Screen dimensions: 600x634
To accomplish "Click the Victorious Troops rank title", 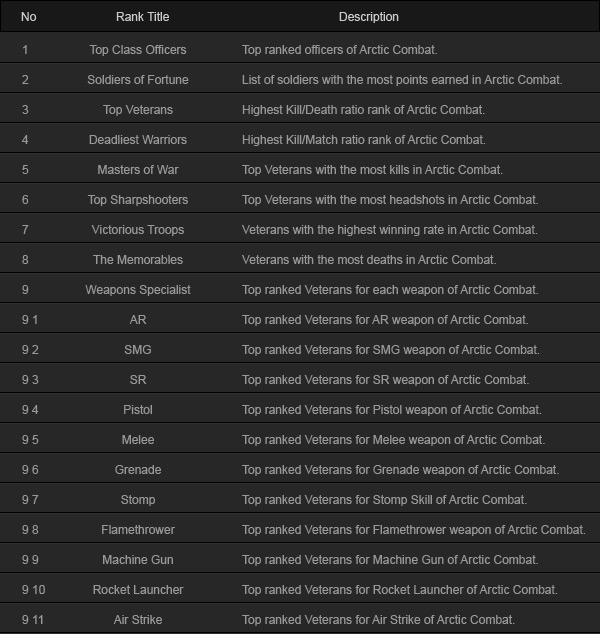I will click(x=138, y=229).
